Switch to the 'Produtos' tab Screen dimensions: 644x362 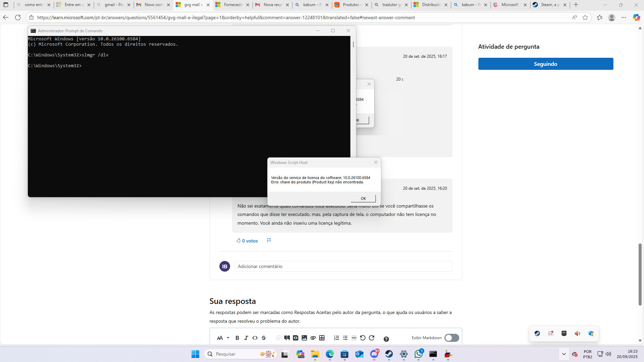[352, 5]
